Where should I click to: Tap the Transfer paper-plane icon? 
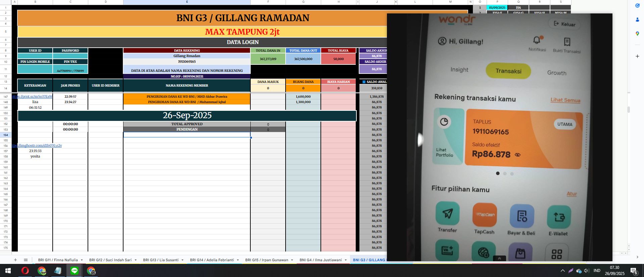click(448, 213)
